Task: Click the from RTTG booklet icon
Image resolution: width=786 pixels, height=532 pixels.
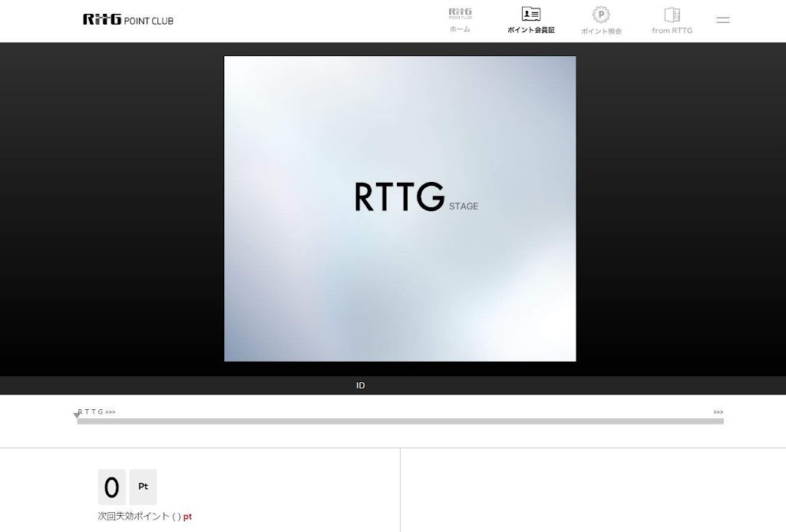Action: (672, 15)
